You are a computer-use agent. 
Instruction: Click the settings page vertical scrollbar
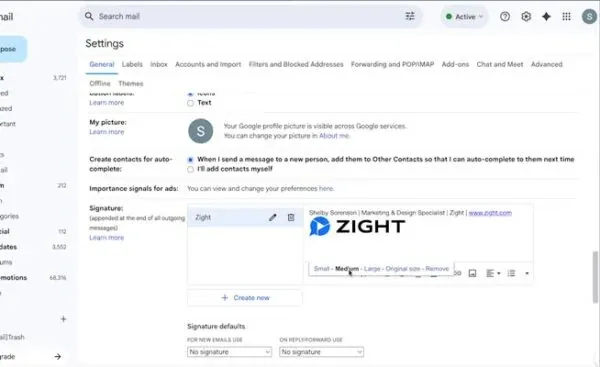pyautogui.click(x=595, y=276)
